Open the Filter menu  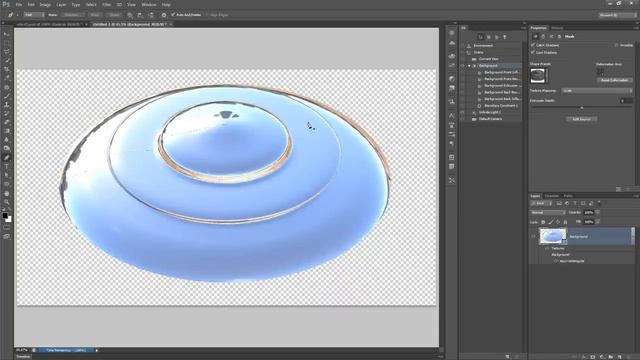pos(107,4)
